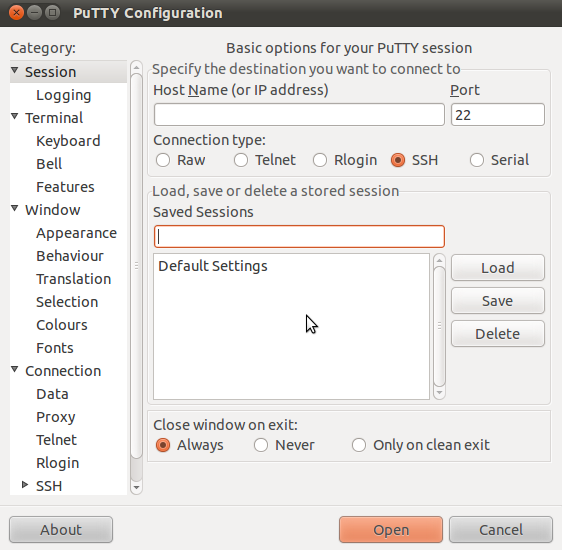Image resolution: width=562 pixels, height=550 pixels.
Task: Open the Data settings category
Action: coord(52,394)
